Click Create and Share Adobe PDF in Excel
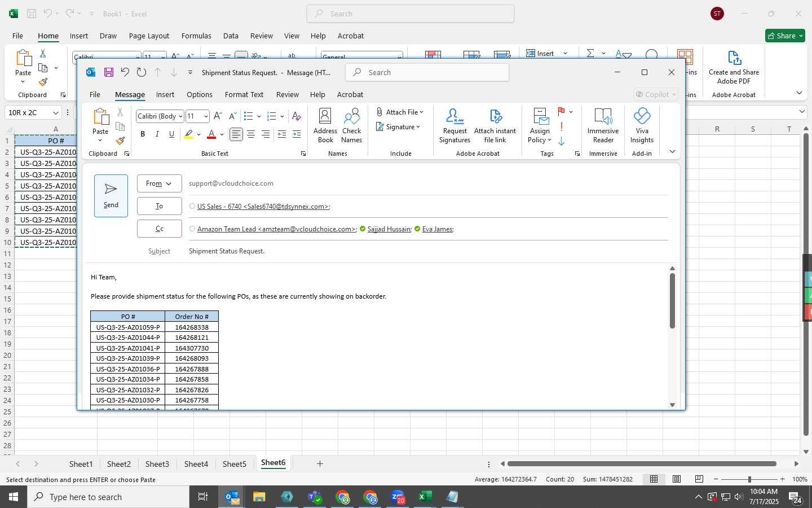 [734, 68]
